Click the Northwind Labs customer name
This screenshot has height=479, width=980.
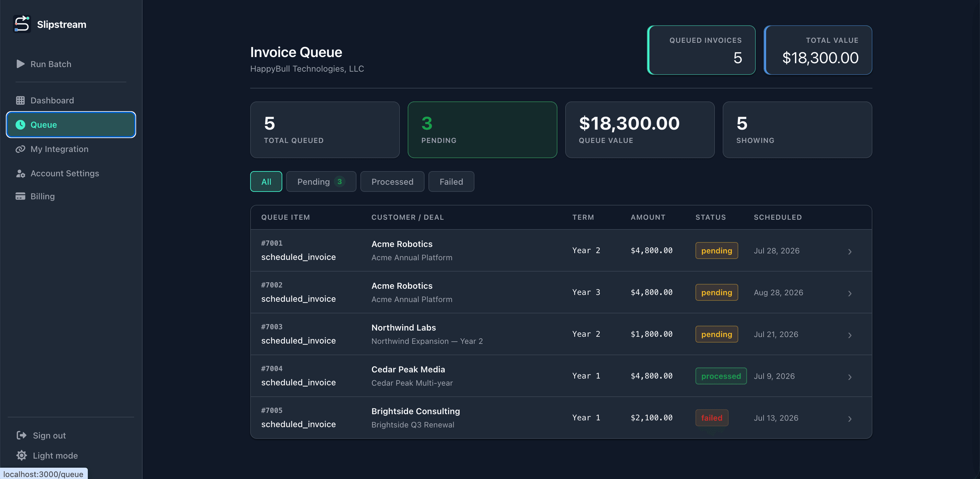click(403, 328)
